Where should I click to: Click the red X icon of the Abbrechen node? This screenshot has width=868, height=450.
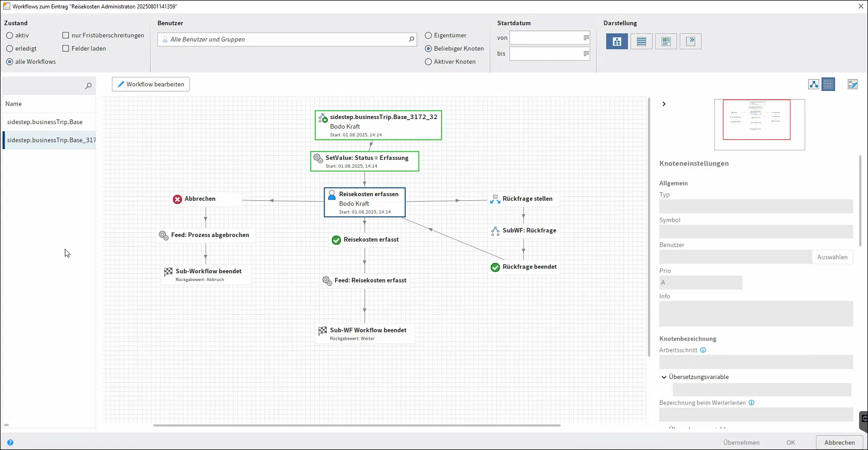[177, 199]
